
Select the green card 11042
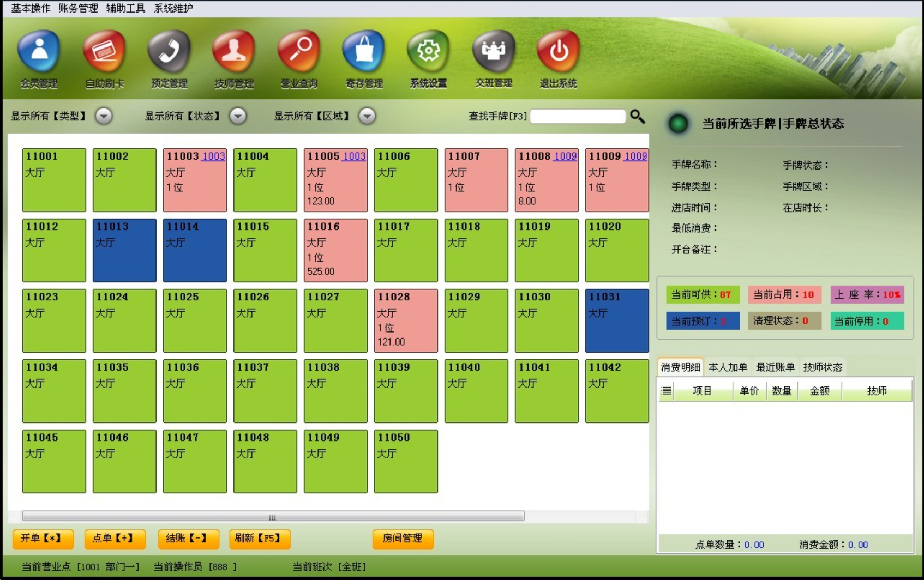(x=617, y=391)
